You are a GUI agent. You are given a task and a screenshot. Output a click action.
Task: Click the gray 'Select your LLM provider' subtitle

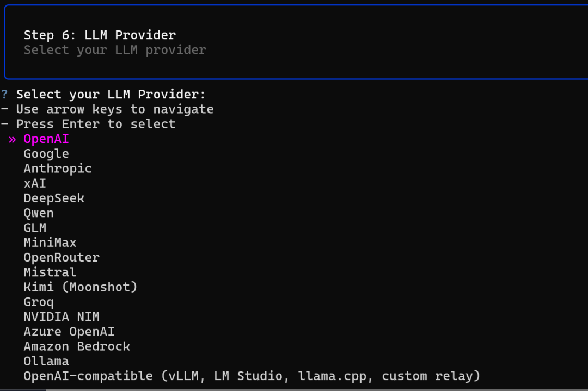coord(115,50)
